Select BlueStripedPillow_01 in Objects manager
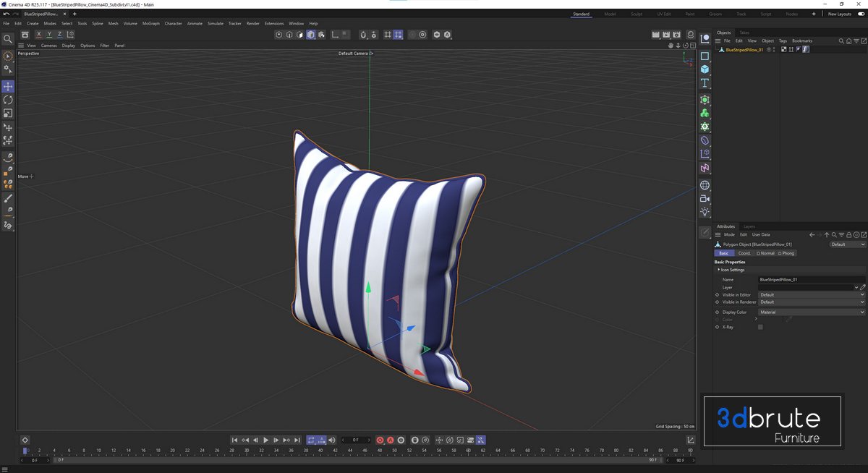Screen dimensions: 868x473 (x=744, y=50)
